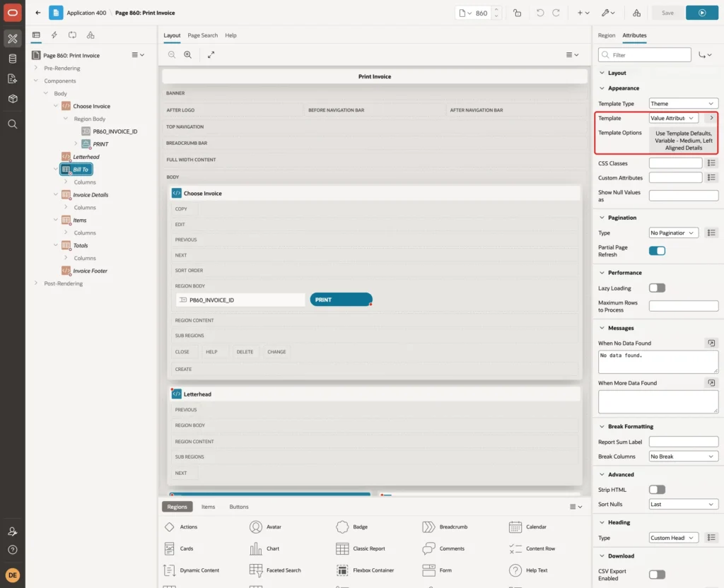Switch gallery to the Buttons tab
The image size is (724, 588).
click(x=239, y=507)
